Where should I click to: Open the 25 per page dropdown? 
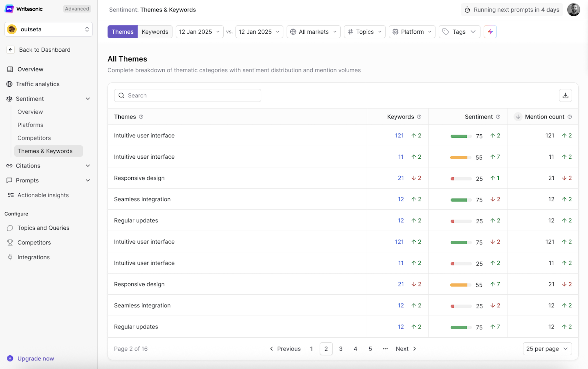547,349
